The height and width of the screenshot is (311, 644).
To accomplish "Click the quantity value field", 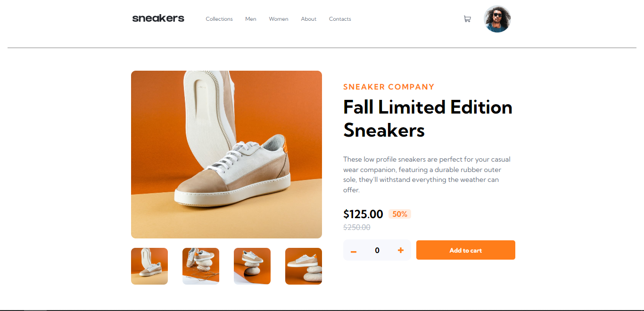I will (377, 250).
